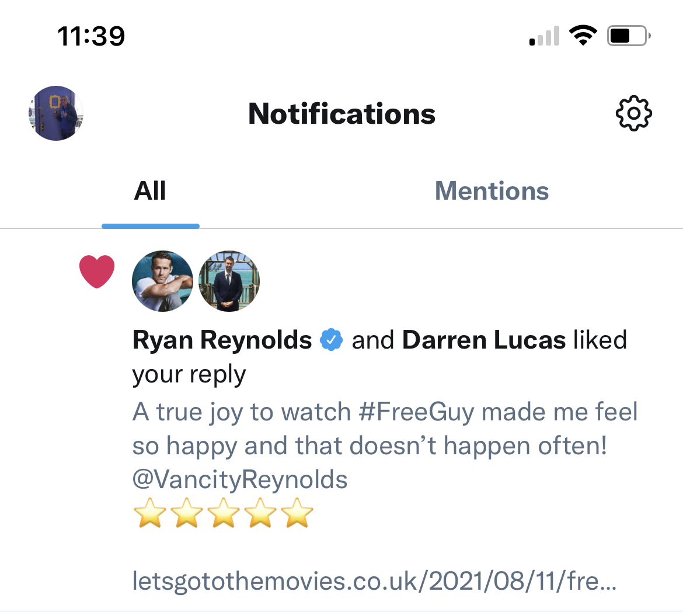Screen dimensions: 683x616
Task: Tap the battery indicator icon
Action: tap(628, 36)
